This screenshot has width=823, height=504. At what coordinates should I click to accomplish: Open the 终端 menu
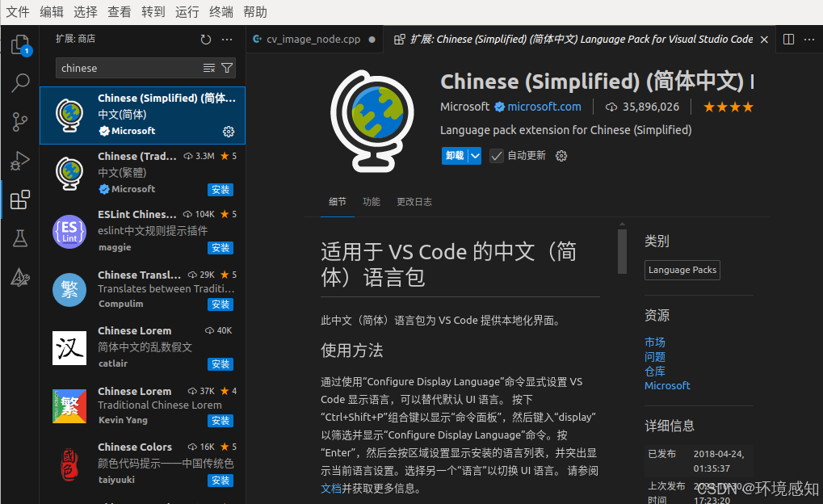click(221, 12)
